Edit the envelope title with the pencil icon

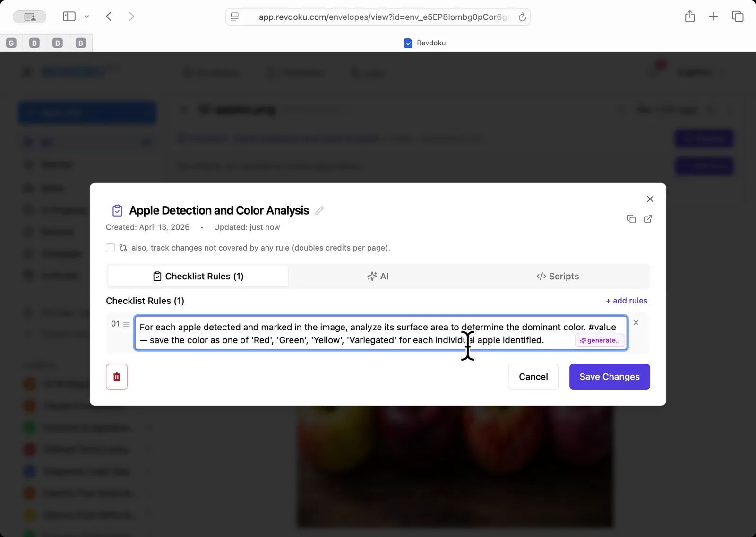tap(319, 210)
